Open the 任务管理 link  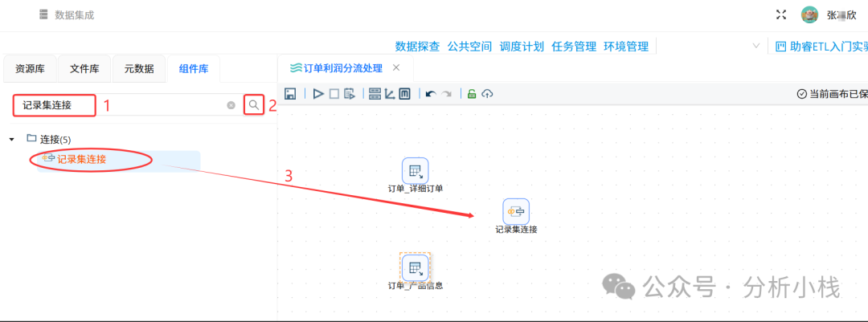click(574, 47)
